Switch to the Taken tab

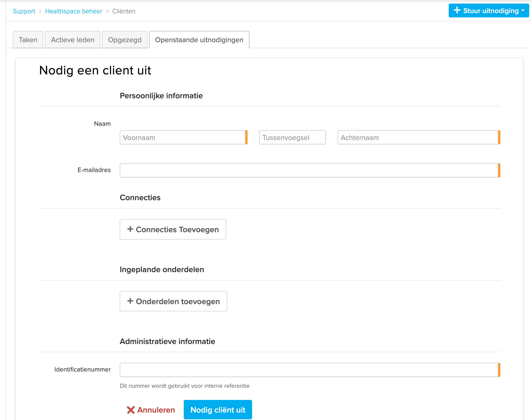(28, 40)
